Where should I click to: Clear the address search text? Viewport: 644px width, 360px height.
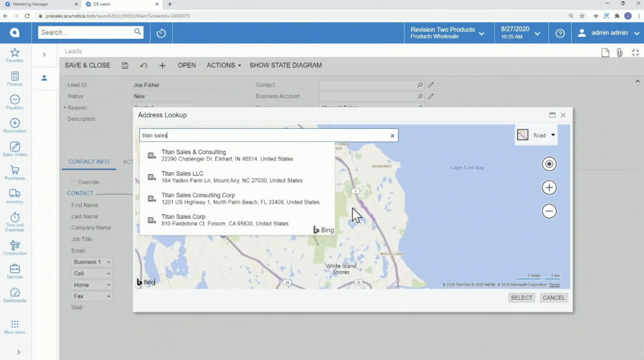pos(392,136)
